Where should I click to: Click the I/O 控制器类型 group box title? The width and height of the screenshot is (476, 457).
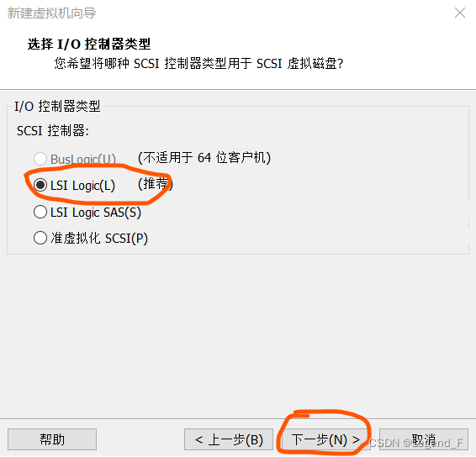pyautogui.click(x=57, y=107)
